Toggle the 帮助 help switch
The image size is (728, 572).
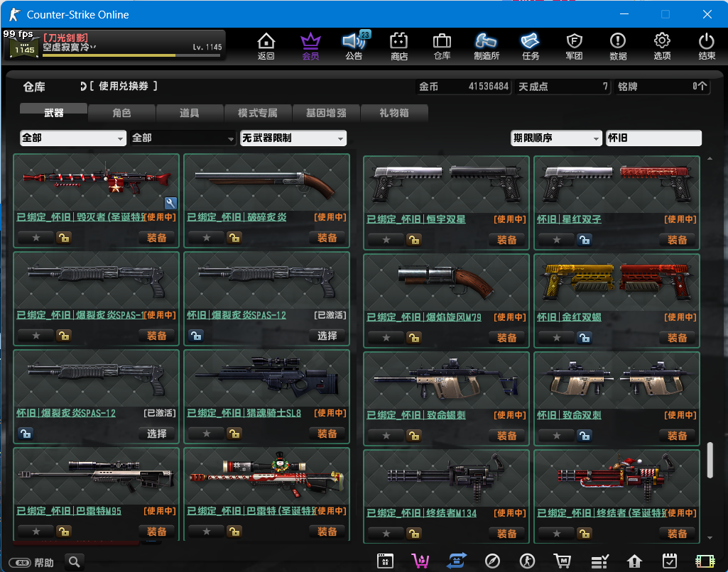click(21, 563)
